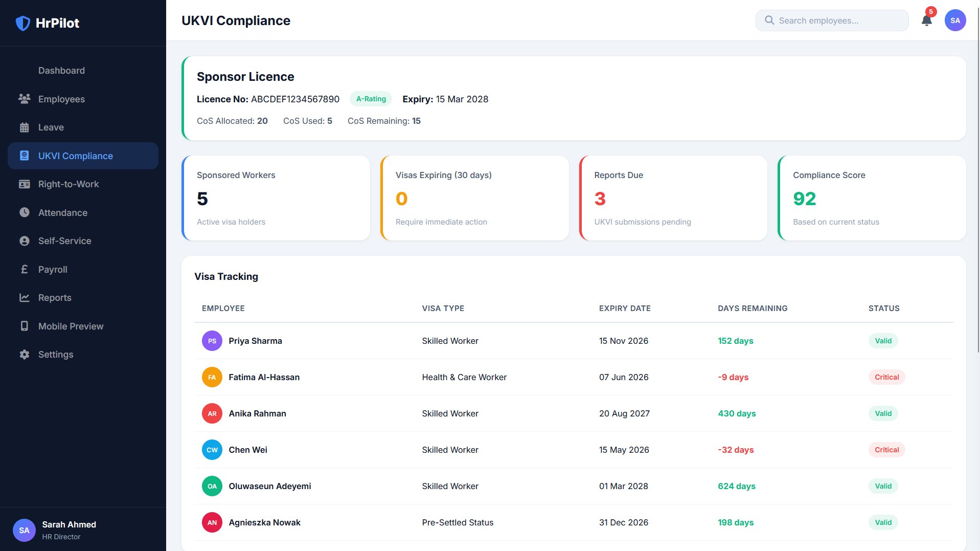Click licence number ABCDEF1234567890

295,99
